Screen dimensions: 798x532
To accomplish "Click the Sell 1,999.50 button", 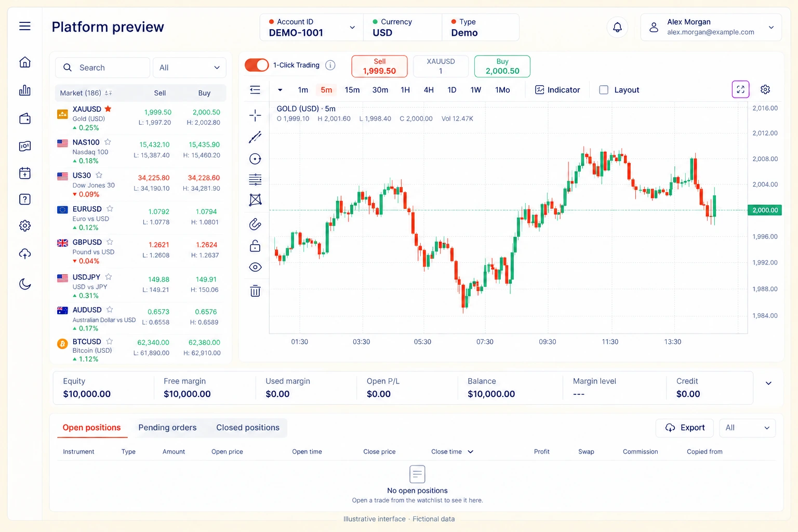I will [380, 66].
